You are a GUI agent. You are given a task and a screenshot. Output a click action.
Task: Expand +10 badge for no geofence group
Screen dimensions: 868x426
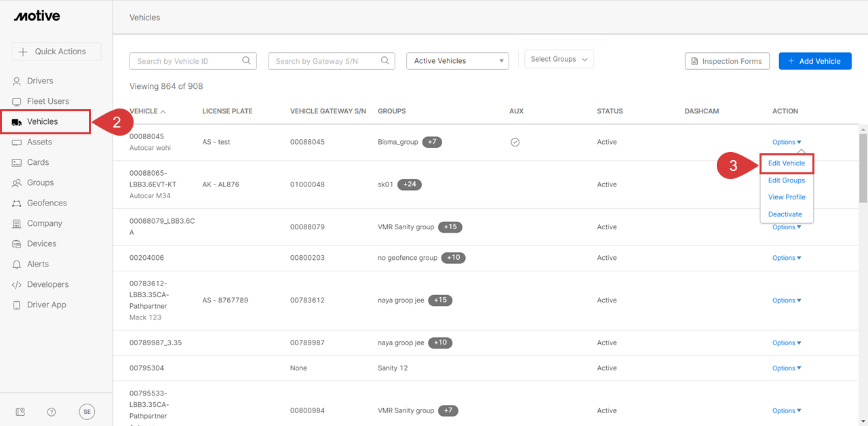[454, 258]
